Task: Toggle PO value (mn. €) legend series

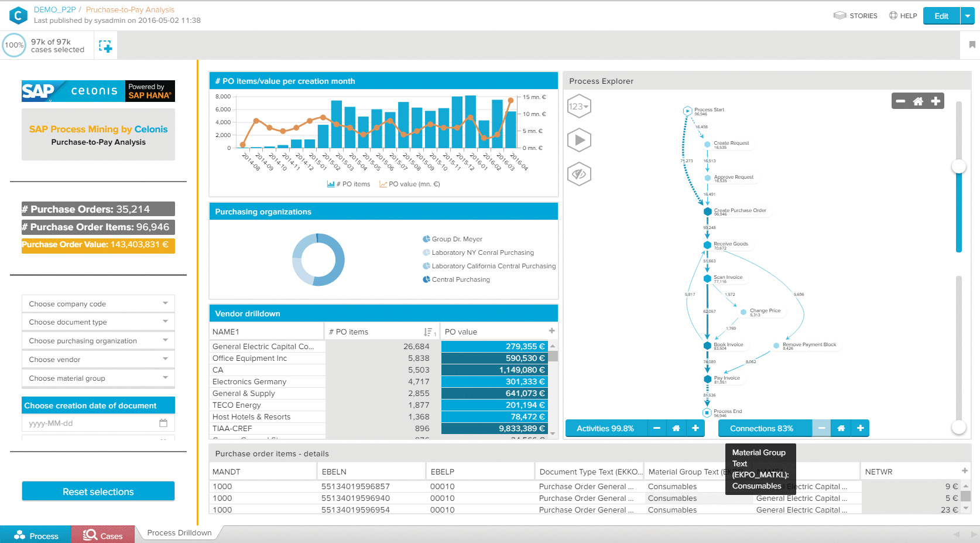Action: coord(410,184)
